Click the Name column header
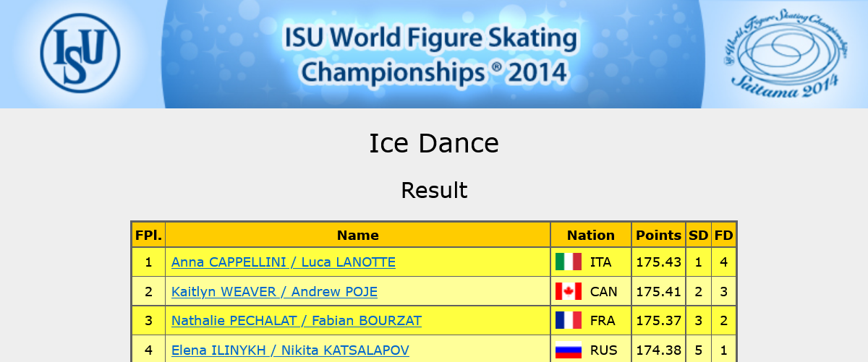This screenshot has width=868, height=362. click(358, 235)
